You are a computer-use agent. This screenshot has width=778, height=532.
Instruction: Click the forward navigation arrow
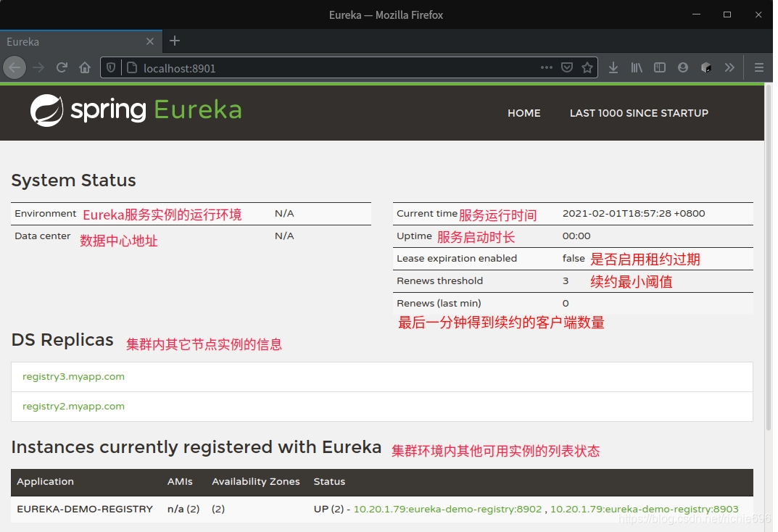(38, 67)
